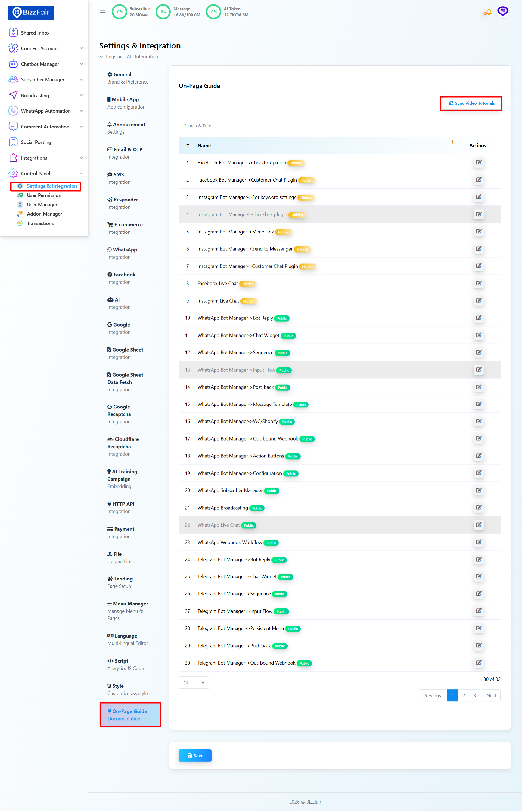Go to page 2 of results
Image resolution: width=522 pixels, height=812 pixels.
[x=463, y=695]
